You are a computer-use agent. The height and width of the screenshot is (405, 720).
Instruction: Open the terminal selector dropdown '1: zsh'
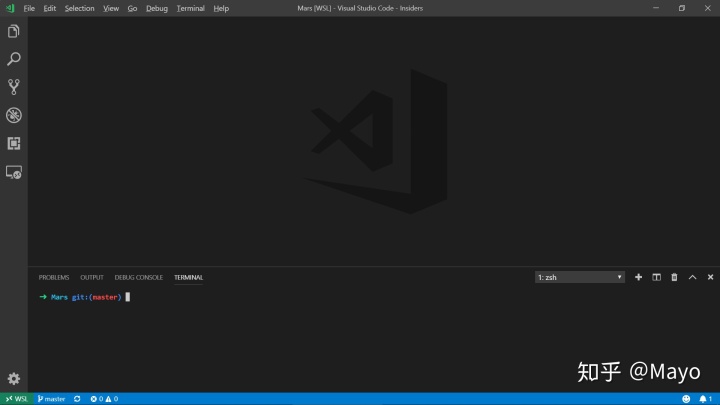point(579,277)
